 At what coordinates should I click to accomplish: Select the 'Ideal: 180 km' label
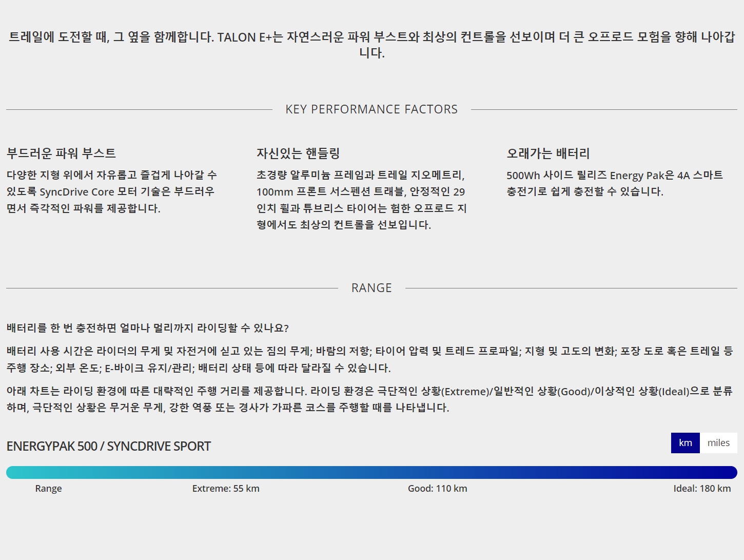[702, 489]
